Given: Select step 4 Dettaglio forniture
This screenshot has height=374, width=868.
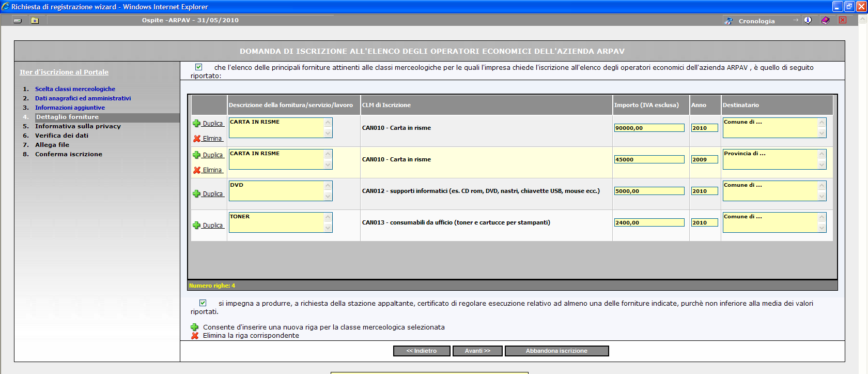Looking at the screenshot, I should (x=67, y=117).
